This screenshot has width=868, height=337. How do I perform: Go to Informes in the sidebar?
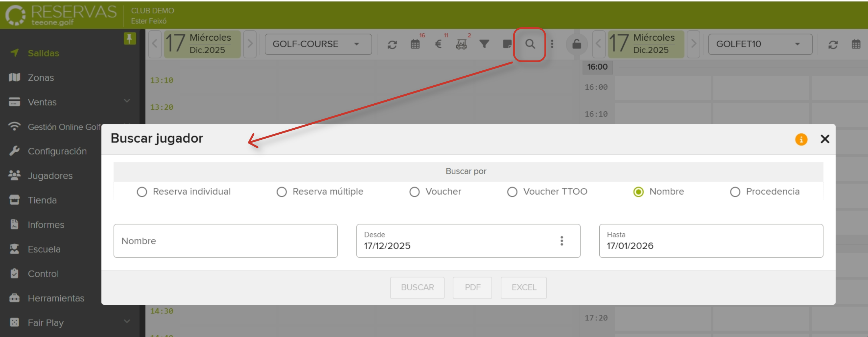click(x=46, y=225)
